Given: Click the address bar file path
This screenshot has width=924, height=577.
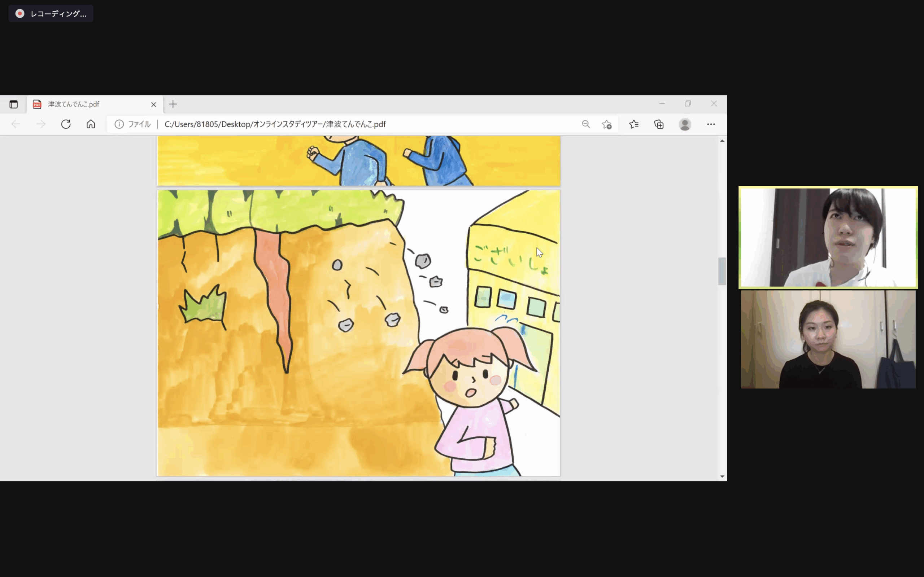Looking at the screenshot, I should pos(275,124).
